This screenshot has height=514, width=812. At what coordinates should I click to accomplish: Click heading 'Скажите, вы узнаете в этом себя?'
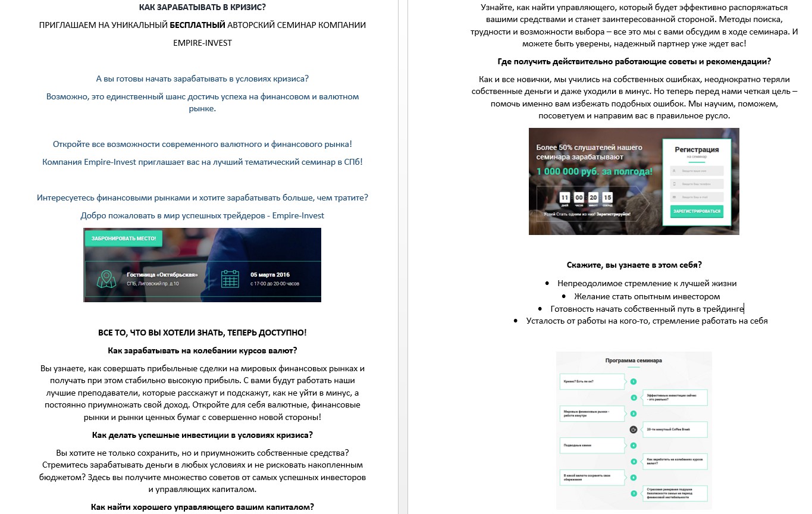point(634,265)
